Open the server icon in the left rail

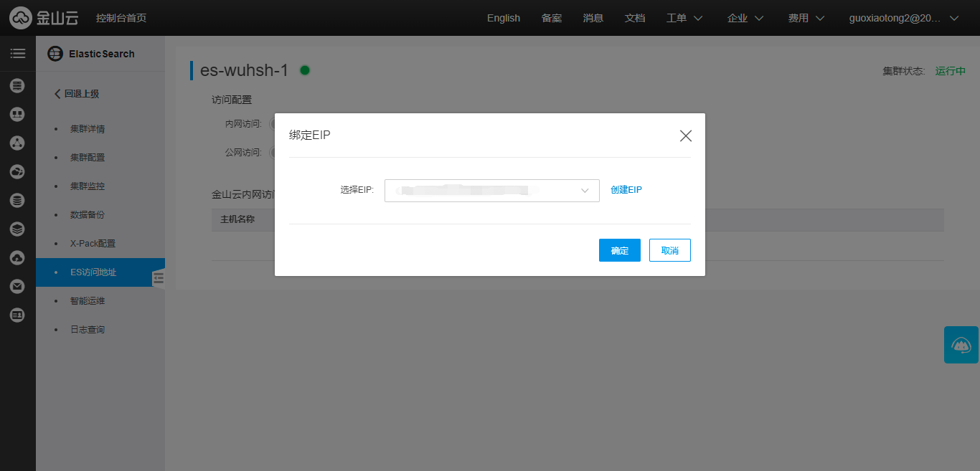pos(17,86)
